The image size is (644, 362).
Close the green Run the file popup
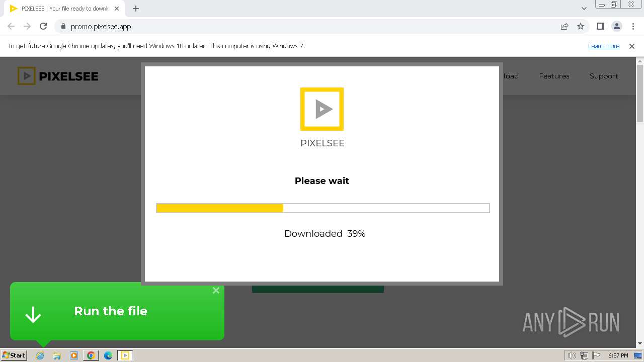[x=216, y=290]
